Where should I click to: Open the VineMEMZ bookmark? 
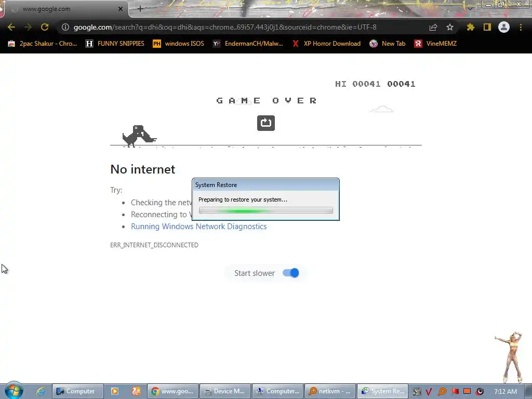(436, 44)
